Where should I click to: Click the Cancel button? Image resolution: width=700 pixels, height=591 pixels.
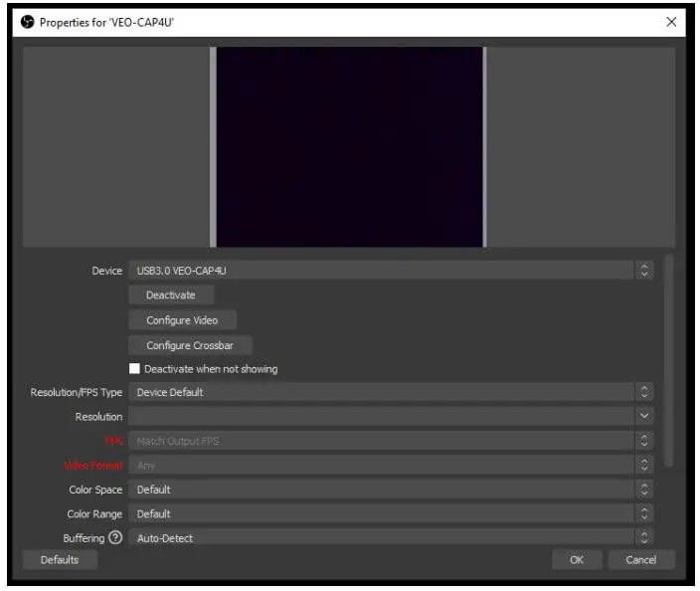pyautogui.click(x=641, y=560)
